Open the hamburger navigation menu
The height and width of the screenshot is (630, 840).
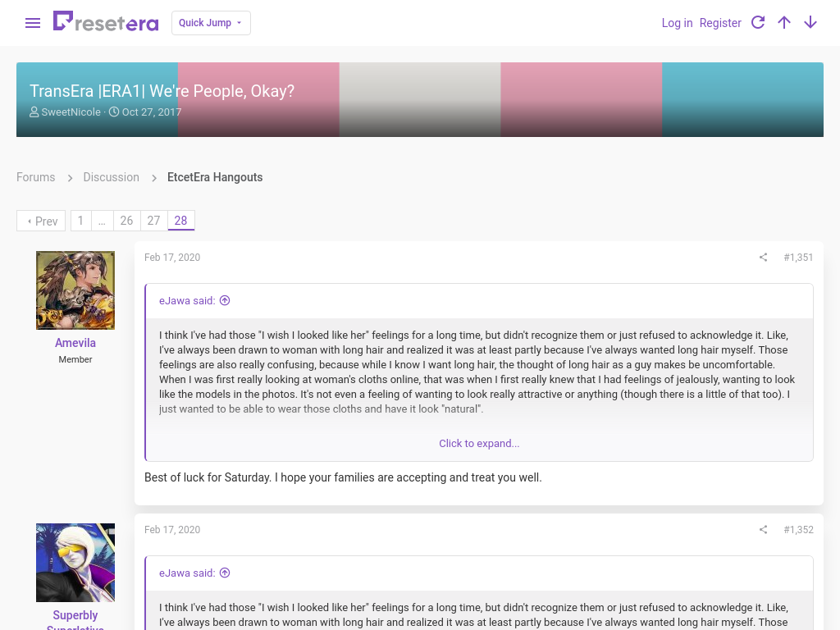tap(33, 23)
